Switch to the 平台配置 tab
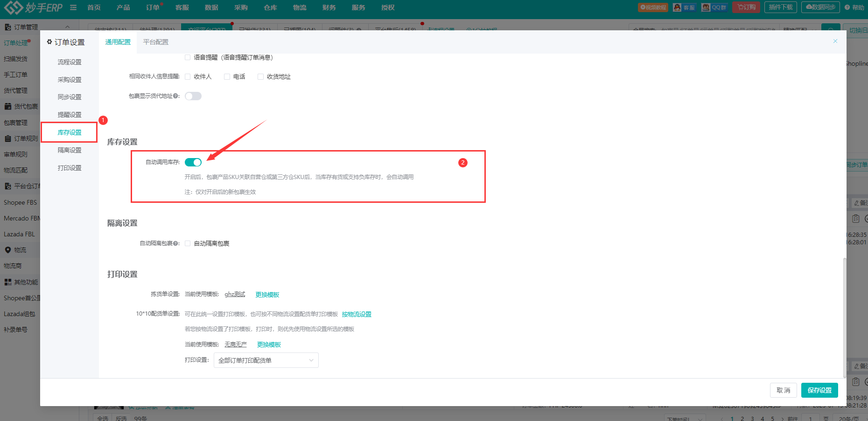 (155, 42)
